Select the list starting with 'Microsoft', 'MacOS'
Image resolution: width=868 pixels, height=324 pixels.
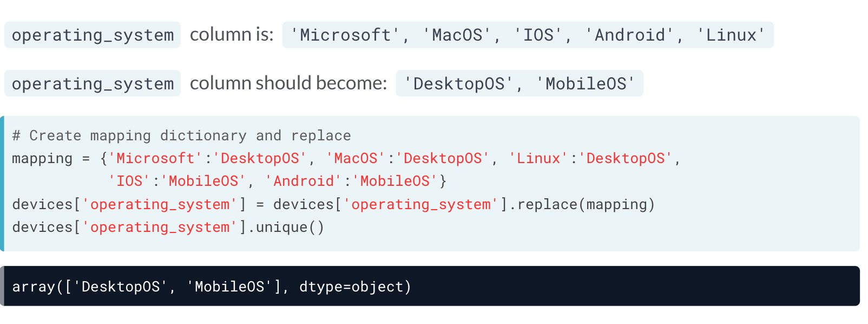point(528,35)
